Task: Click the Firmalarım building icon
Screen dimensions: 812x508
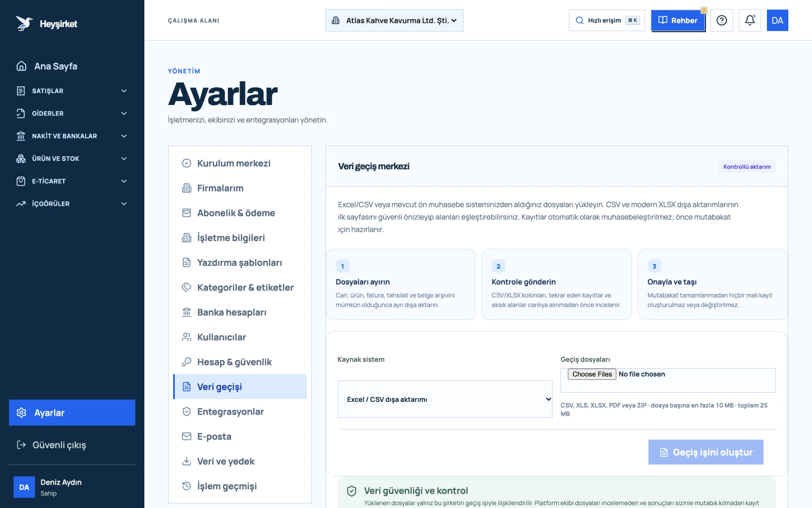Action: tap(186, 188)
